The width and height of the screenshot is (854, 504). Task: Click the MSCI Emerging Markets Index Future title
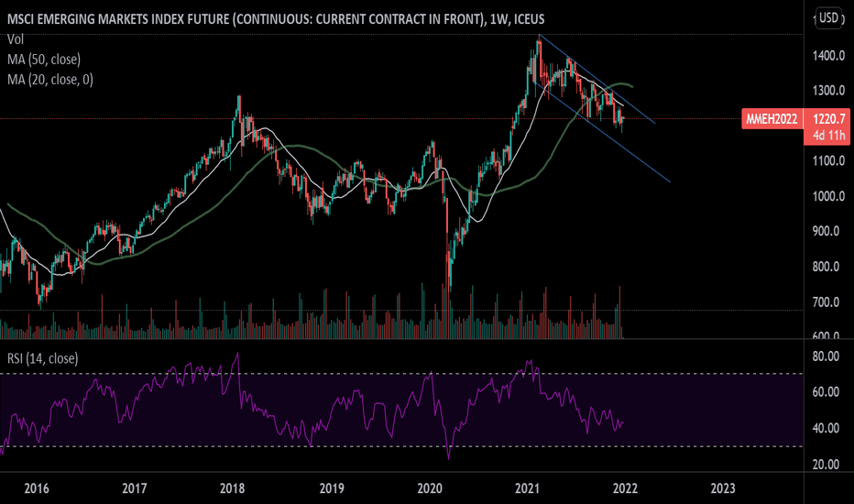276,19
